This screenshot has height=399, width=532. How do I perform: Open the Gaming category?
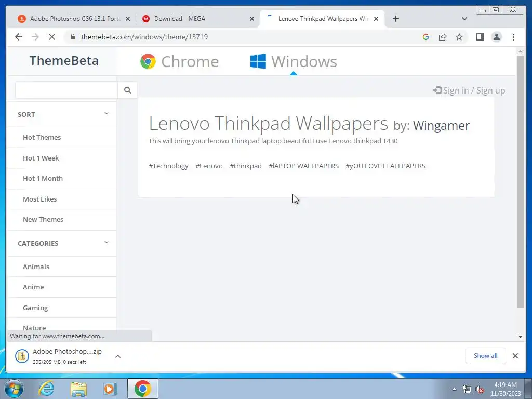[35, 308]
